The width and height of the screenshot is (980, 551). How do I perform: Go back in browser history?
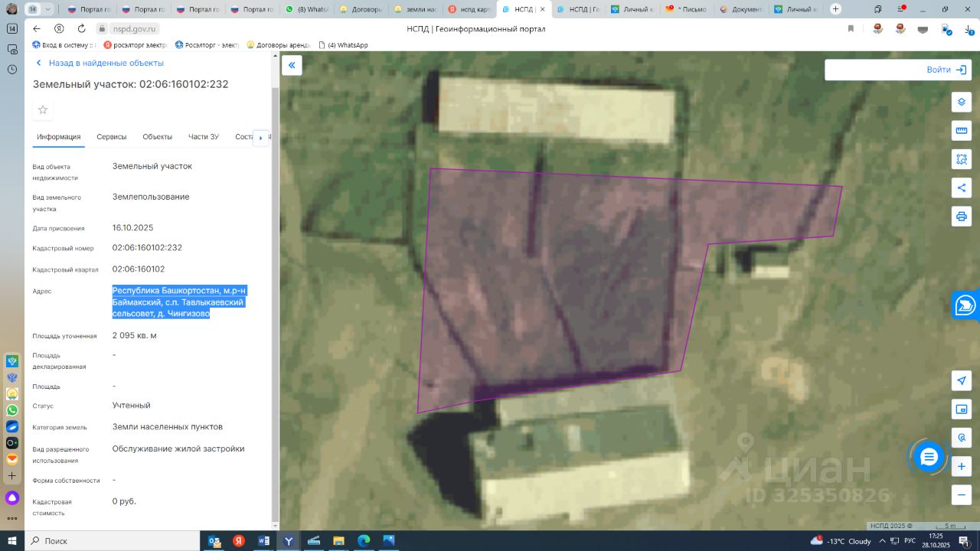(x=37, y=28)
